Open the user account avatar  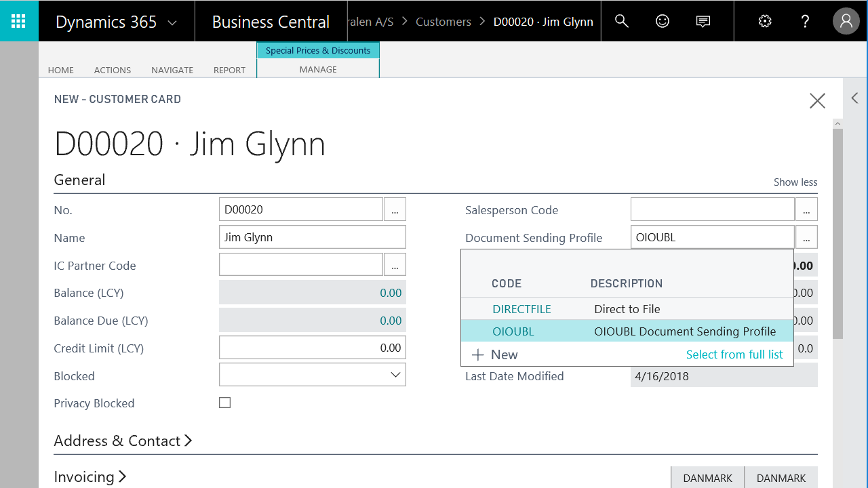coord(846,21)
